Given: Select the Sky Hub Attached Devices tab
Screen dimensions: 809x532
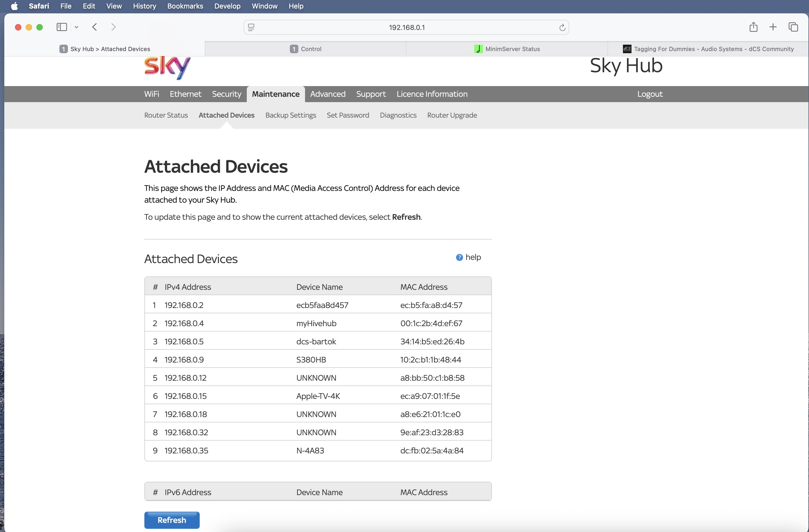Looking at the screenshot, I should point(105,49).
